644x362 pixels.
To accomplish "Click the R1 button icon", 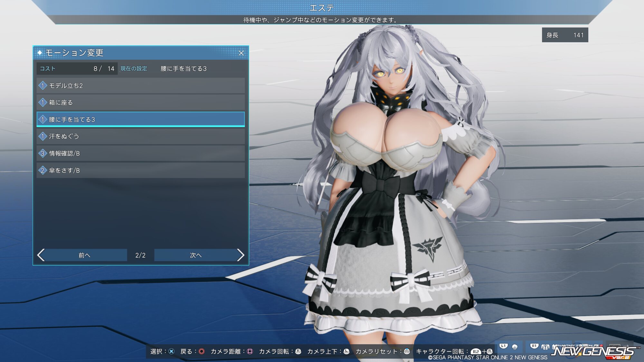I will tap(534, 346).
